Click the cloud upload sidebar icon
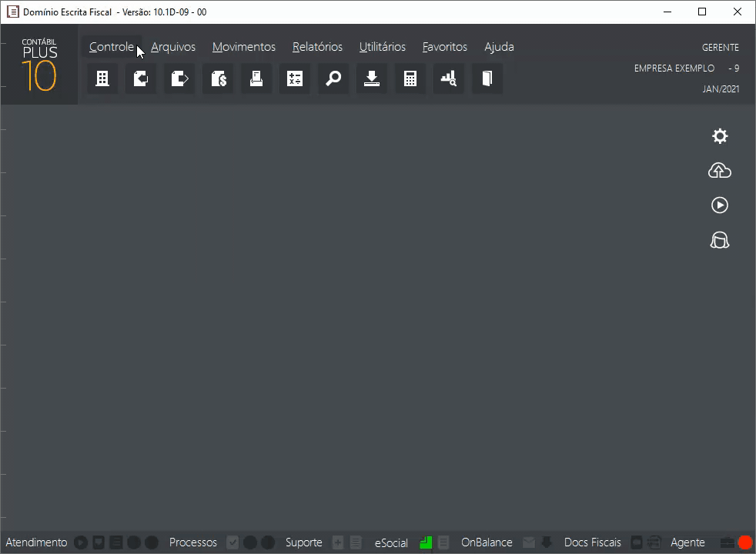This screenshot has height=554, width=756. (720, 171)
